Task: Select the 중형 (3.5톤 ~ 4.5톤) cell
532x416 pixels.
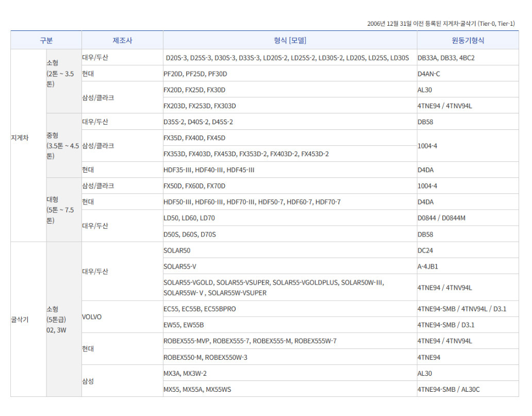Action: coord(64,145)
